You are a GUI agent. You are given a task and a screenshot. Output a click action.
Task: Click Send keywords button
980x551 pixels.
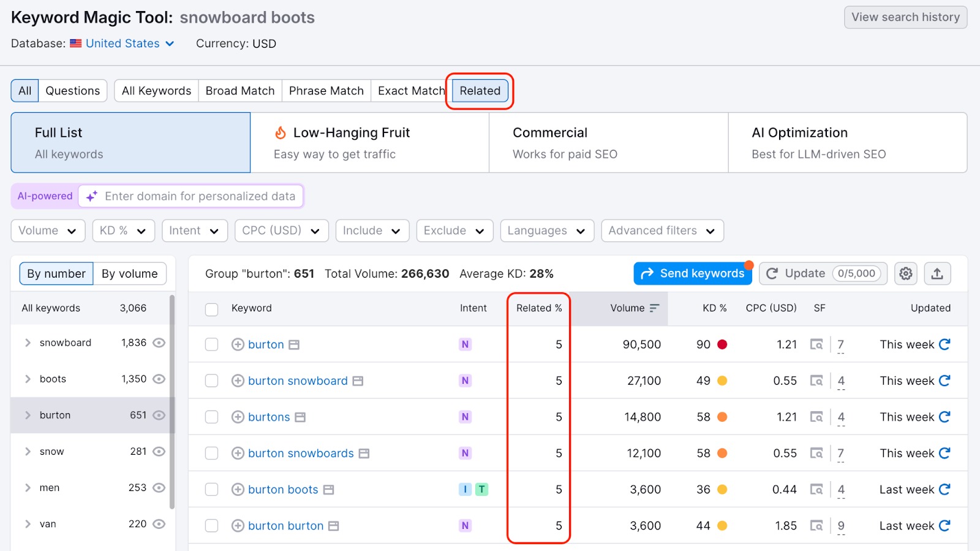[693, 273]
